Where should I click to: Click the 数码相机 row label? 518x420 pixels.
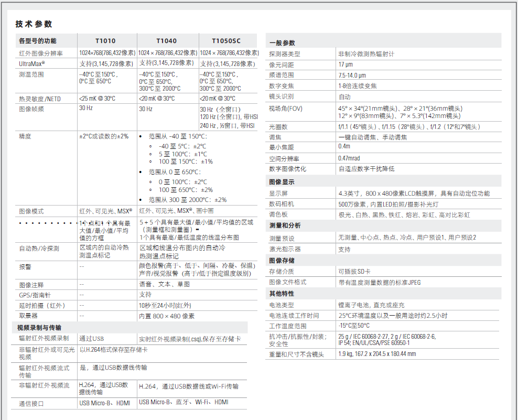point(282,204)
